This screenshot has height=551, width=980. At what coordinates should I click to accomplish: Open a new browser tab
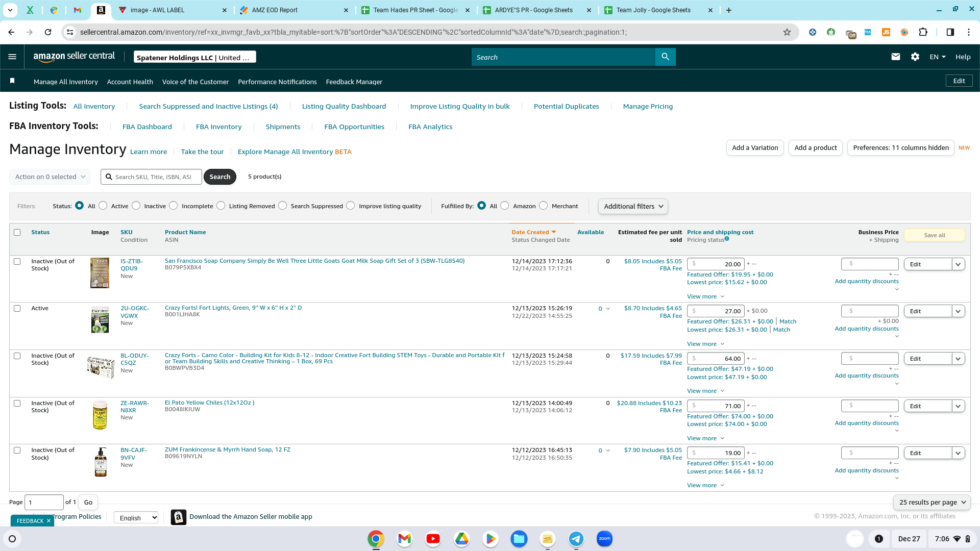coord(729,10)
